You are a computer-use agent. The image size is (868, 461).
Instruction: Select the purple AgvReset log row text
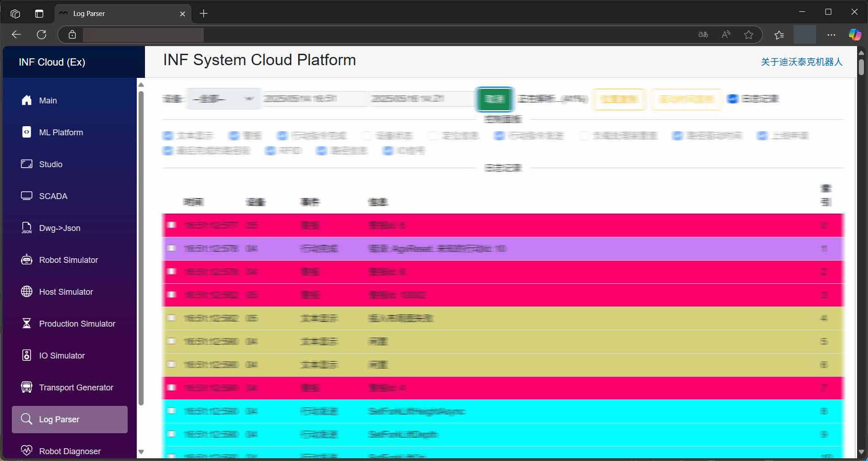(x=437, y=249)
